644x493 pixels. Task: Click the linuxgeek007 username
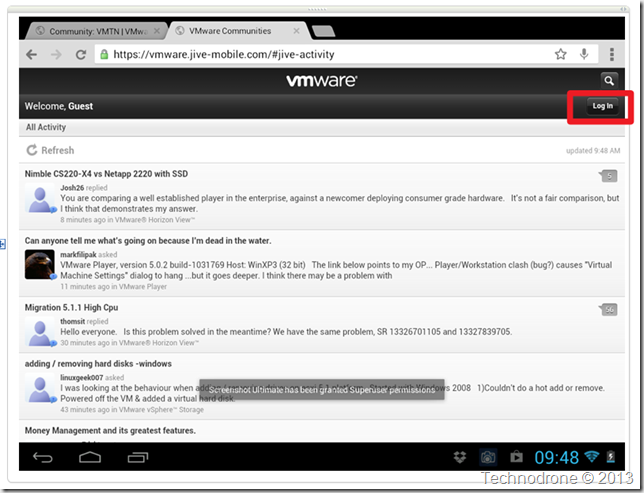tap(82, 377)
